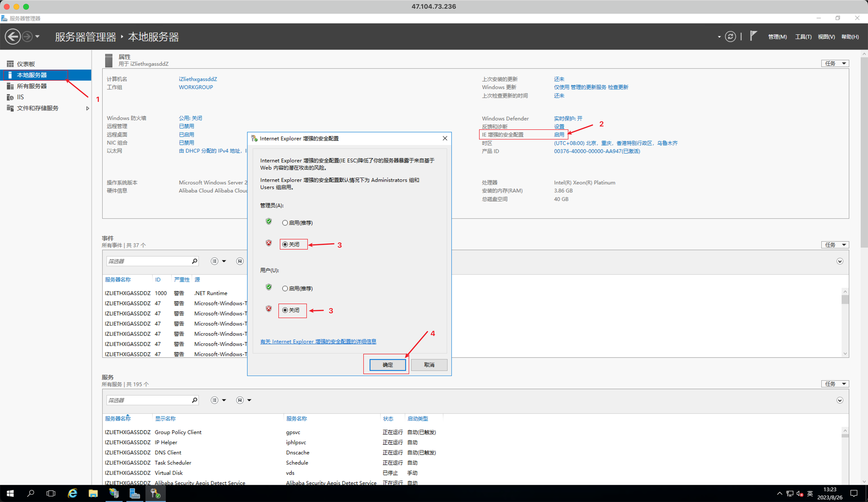Select 启用(推荐) radio button under 管理员(A)
The image size is (868, 502).
coord(285,223)
